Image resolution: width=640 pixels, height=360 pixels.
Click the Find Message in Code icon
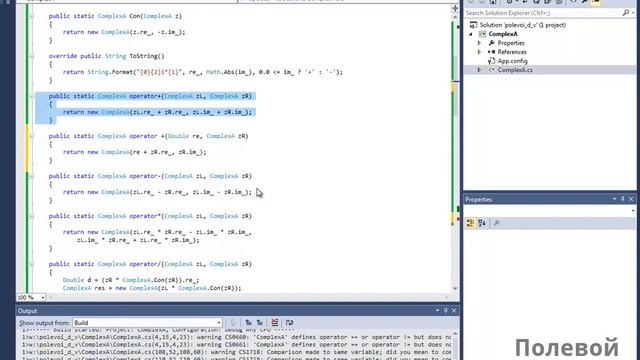[x=233, y=322]
